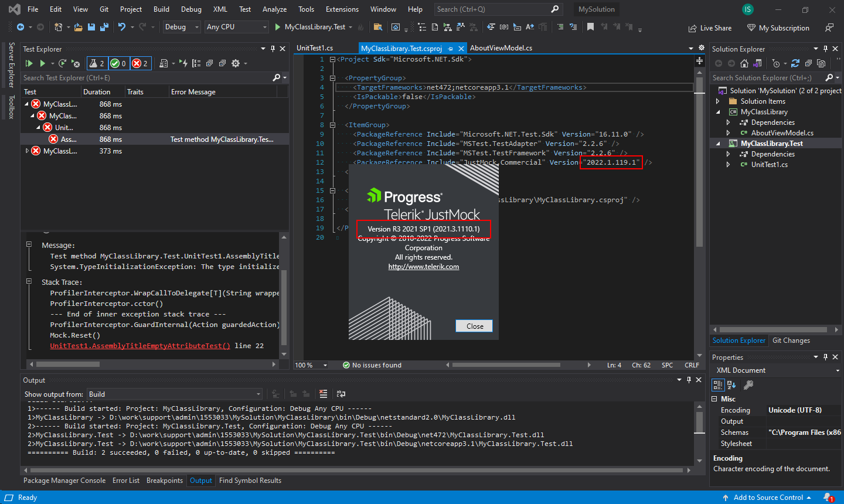Click the Save icon in main toolbar
The image size is (844, 504).
pos(91,27)
